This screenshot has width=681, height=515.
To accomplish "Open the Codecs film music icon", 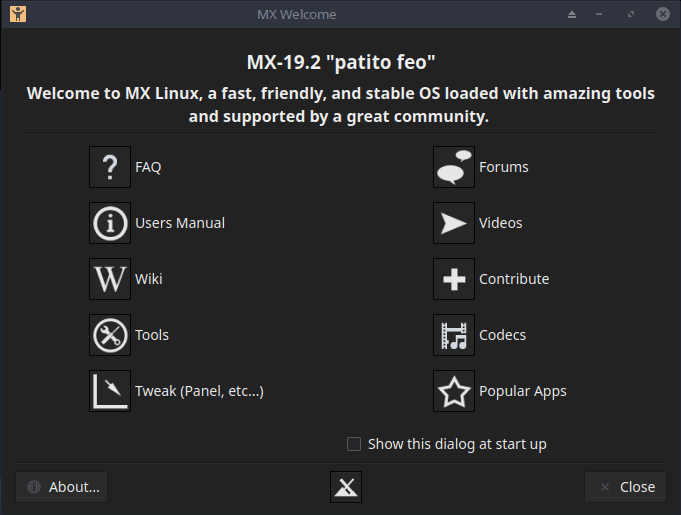I will (x=454, y=335).
